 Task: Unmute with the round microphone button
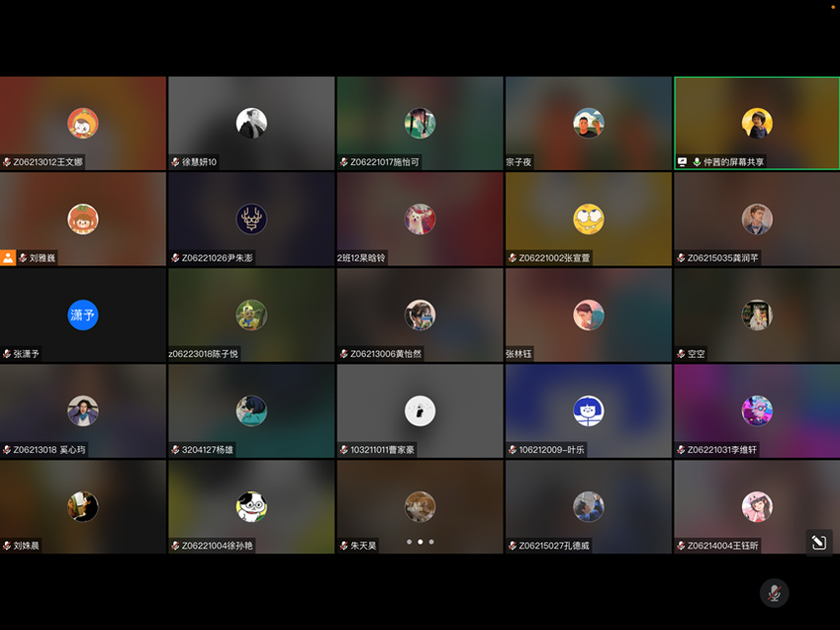tap(774, 592)
